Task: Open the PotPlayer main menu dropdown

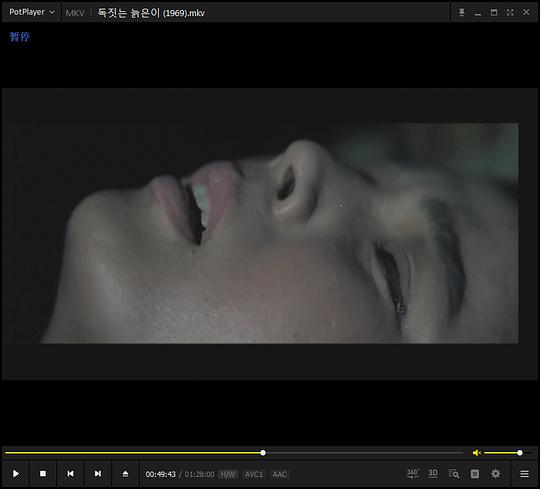Action: pyautogui.click(x=32, y=12)
